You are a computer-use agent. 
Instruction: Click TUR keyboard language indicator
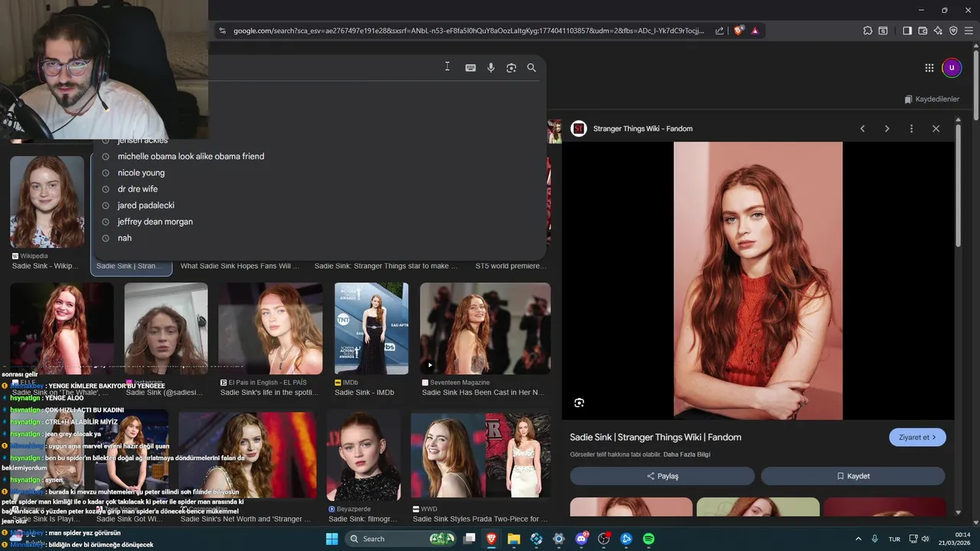[894, 539]
